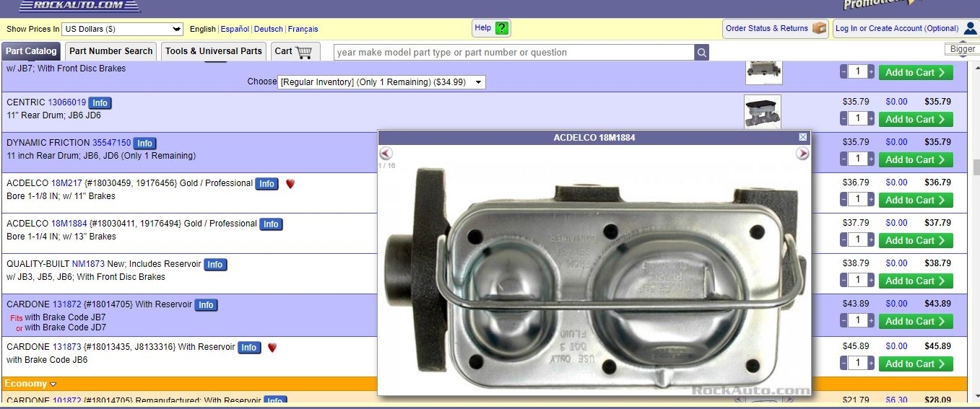Click the Bigger text size button
The height and width of the screenshot is (409, 980).
coord(962,49)
